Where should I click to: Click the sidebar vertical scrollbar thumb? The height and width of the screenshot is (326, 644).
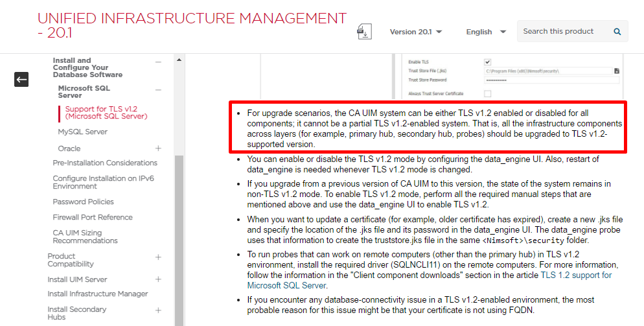click(179, 240)
